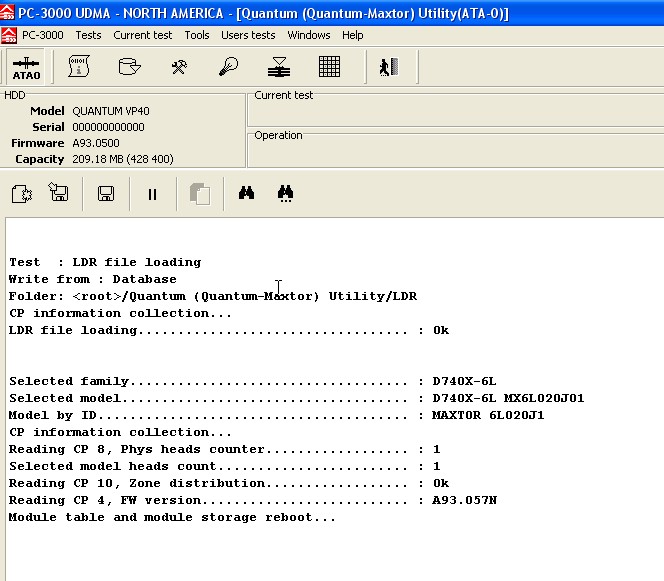Click the 'Reading CP 10, Zone distribution' line
Viewport: 664px width, 581px height.
[229, 483]
